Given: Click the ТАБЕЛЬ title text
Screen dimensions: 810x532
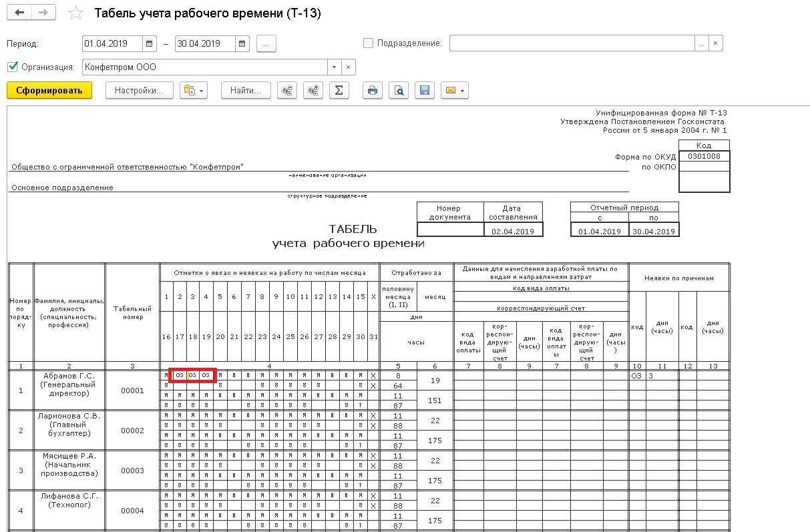Looking at the screenshot, I should (353, 230).
